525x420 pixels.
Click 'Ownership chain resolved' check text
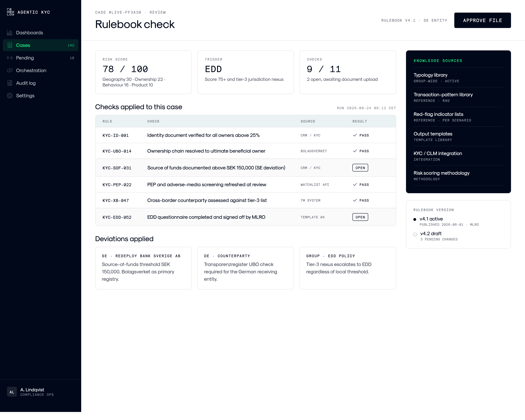tap(206, 151)
